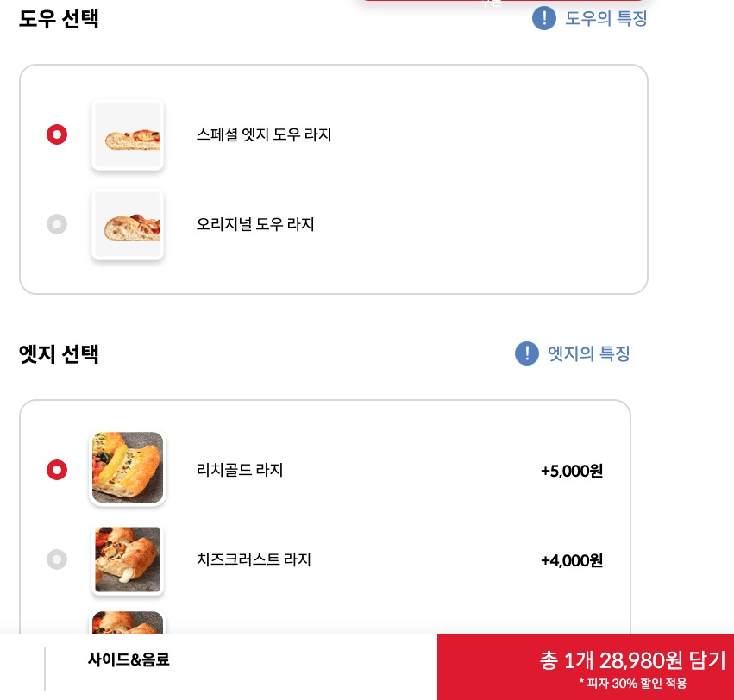734x700 pixels.
Task: Click the partially visible third edge thumbnail
Action: tap(128, 625)
